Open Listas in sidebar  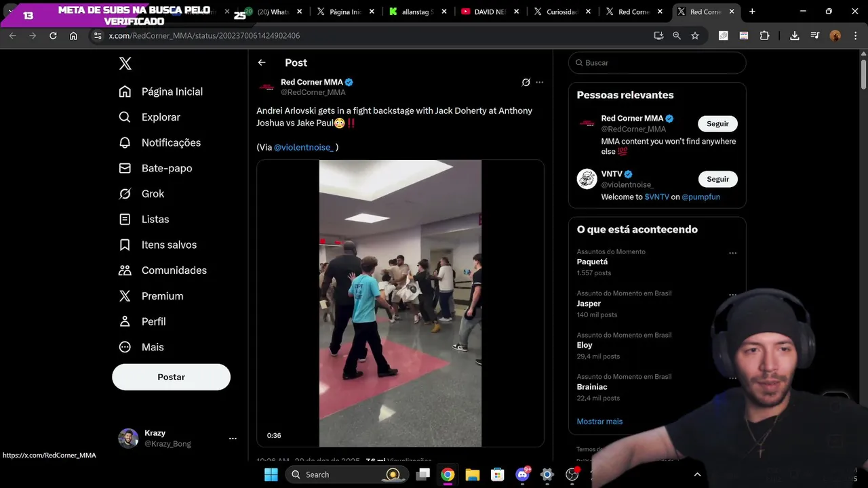(143, 220)
